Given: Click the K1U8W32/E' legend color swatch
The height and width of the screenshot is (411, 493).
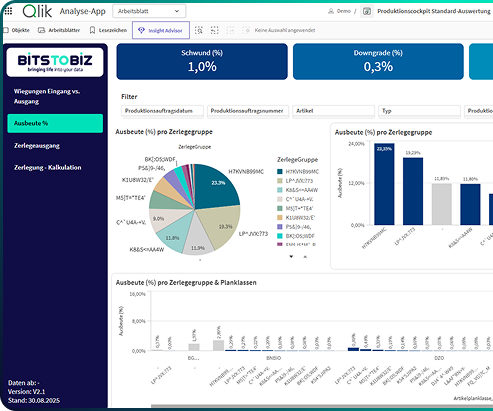Looking at the screenshot, I should click(x=280, y=218).
